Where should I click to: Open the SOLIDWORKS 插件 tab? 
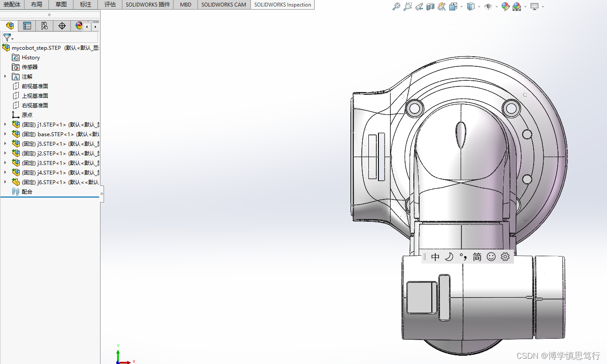[148, 4]
